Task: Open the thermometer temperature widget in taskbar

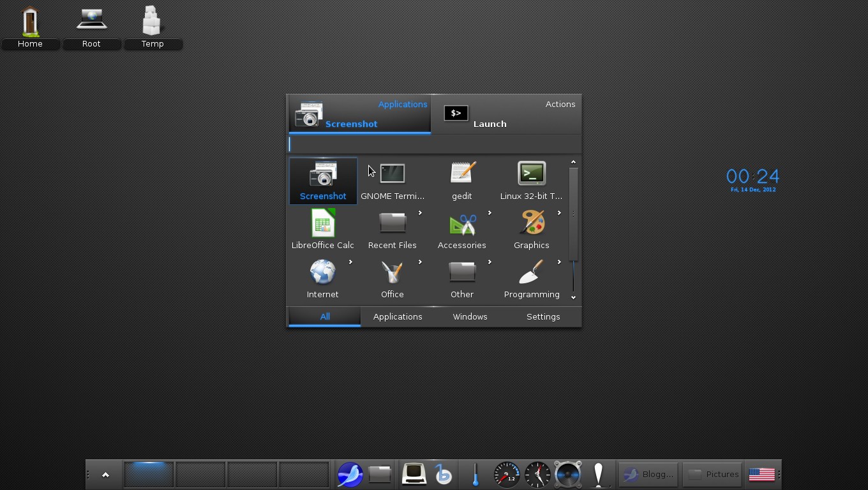Action: point(475,474)
